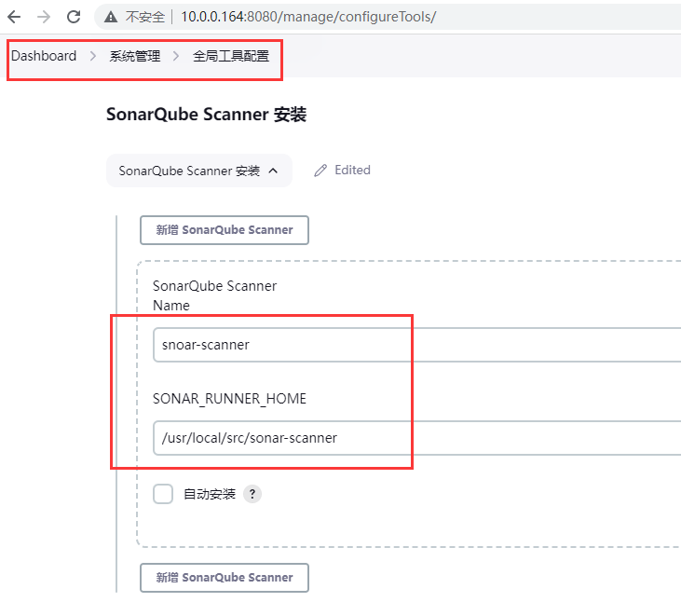681x616 pixels.
Task: Click the SonarQube Scanner Name label
Action: (214, 295)
